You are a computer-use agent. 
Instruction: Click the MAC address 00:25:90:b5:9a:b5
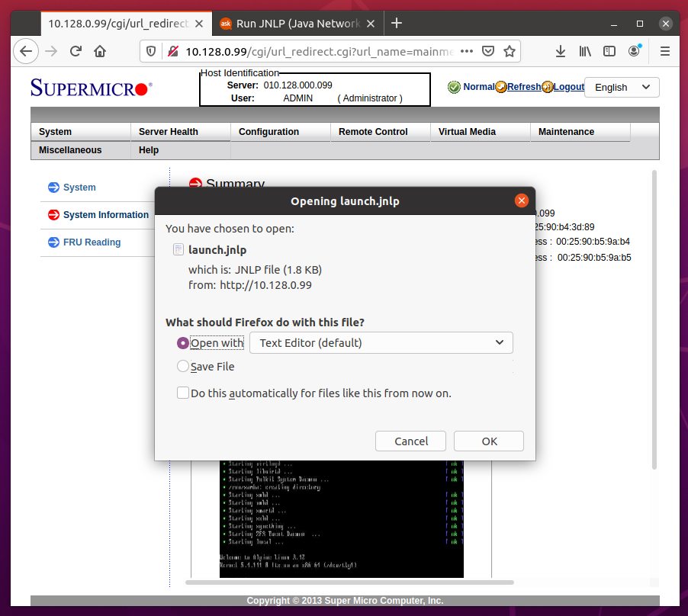[x=594, y=258]
